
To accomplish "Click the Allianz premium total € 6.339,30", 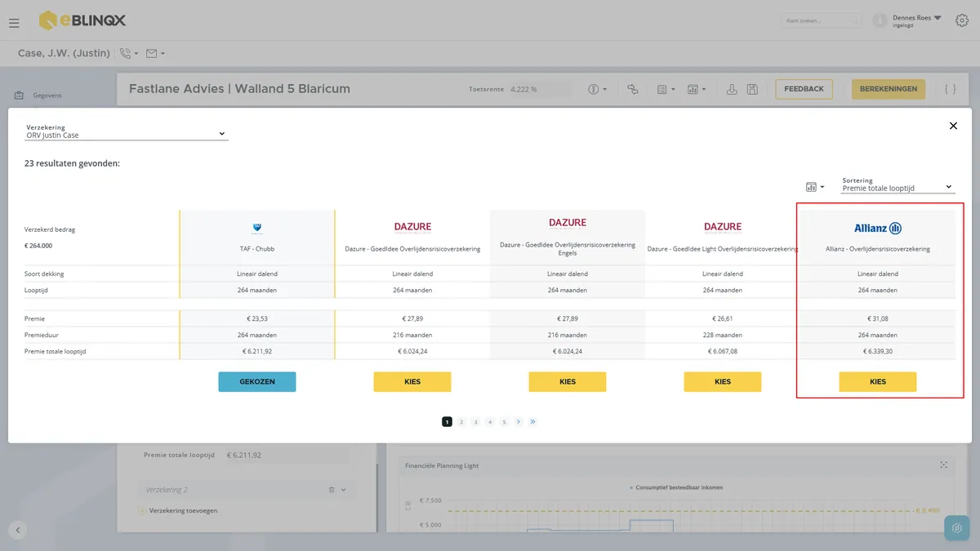I will click(x=878, y=351).
